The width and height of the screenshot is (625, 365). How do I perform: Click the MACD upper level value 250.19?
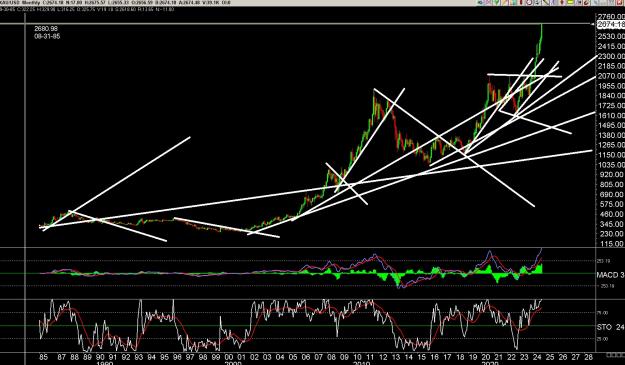click(602, 261)
